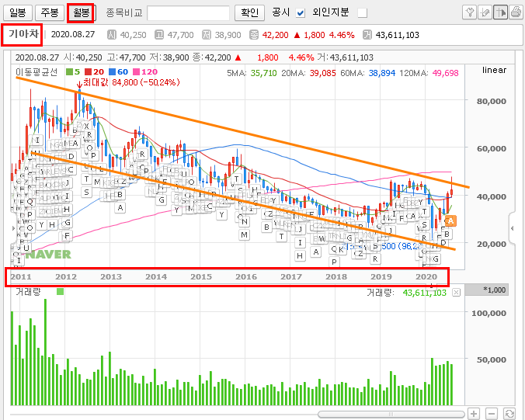
Task: Switch to the 일봉 daily chart
Action: tap(17, 12)
